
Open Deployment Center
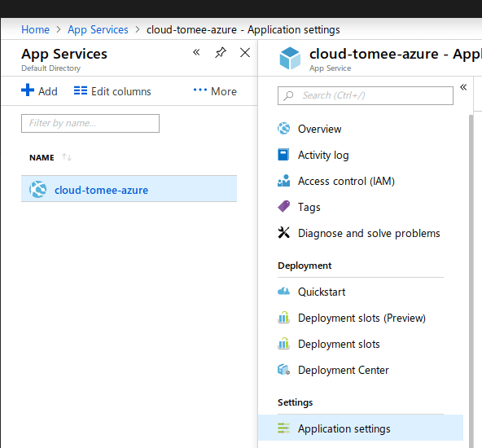(344, 370)
